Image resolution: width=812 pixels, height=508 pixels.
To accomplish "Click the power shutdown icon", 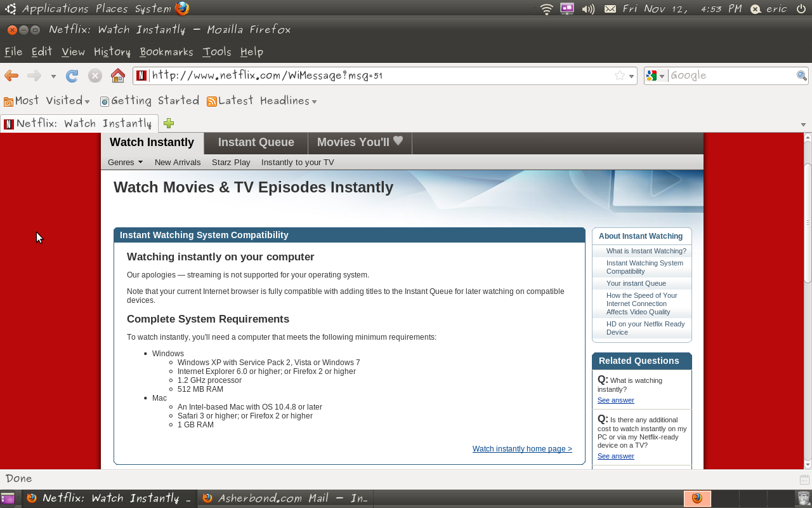I will [801, 8].
